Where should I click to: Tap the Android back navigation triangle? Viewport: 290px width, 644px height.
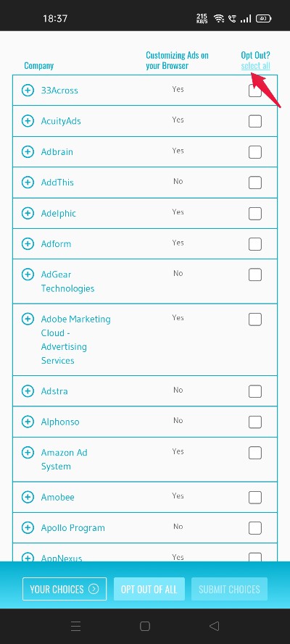(x=214, y=626)
